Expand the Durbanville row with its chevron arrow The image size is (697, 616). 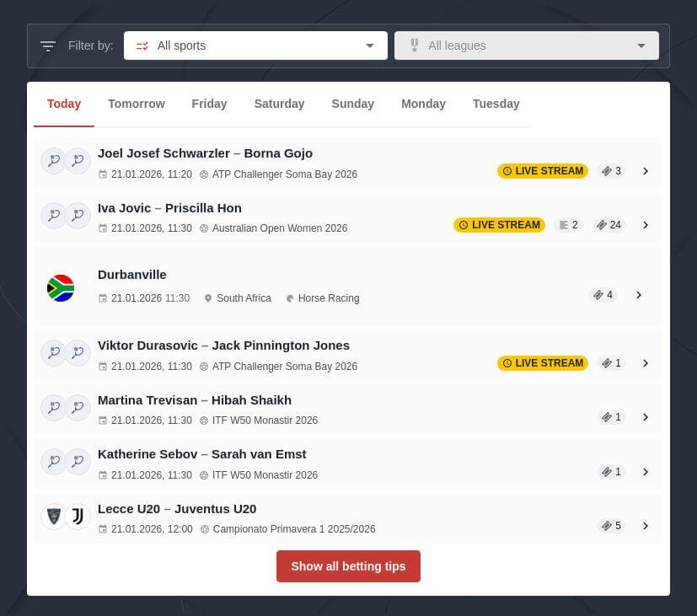point(639,295)
